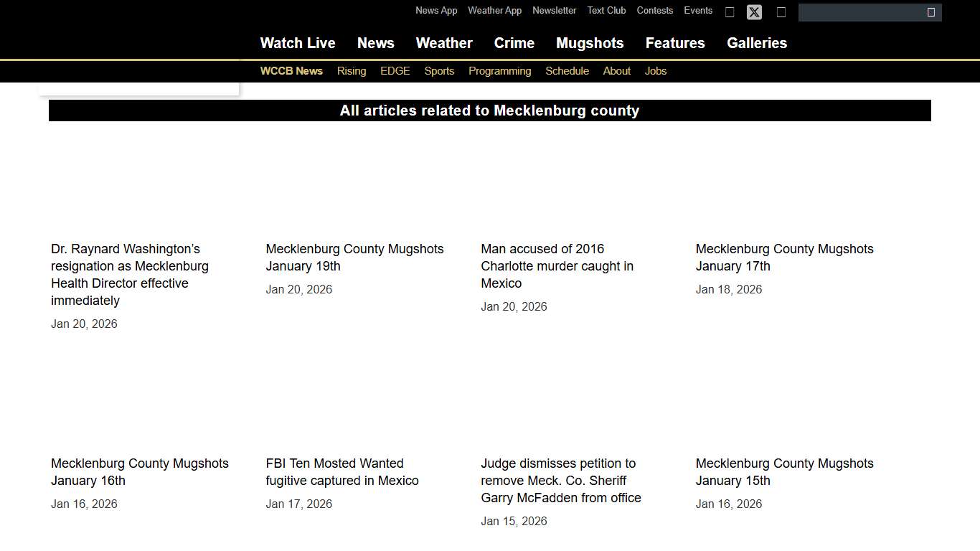Click the social icon left of X

(730, 12)
